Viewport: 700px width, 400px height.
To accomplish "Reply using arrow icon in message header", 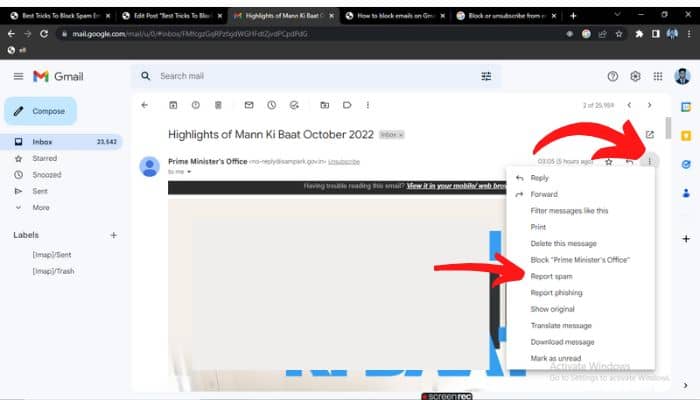I will tap(629, 162).
